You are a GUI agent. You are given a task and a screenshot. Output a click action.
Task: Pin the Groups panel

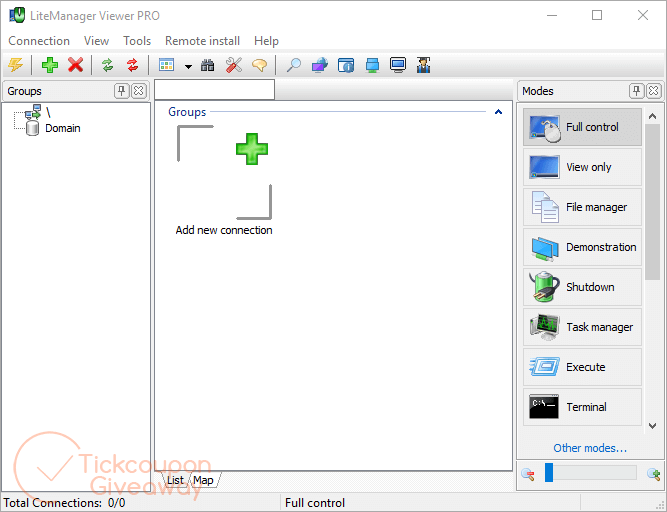coord(122,91)
